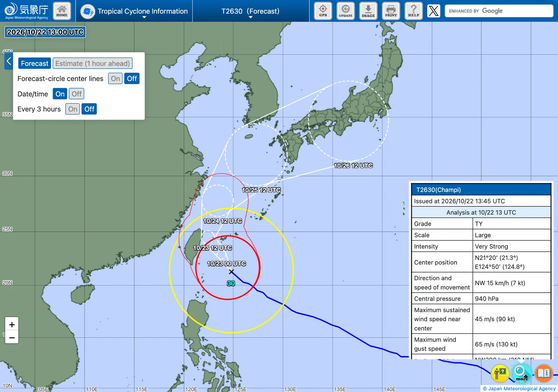Click gust speed '65 m/s (130 kt)'
Screen dimensions: 558x392
click(x=496, y=344)
